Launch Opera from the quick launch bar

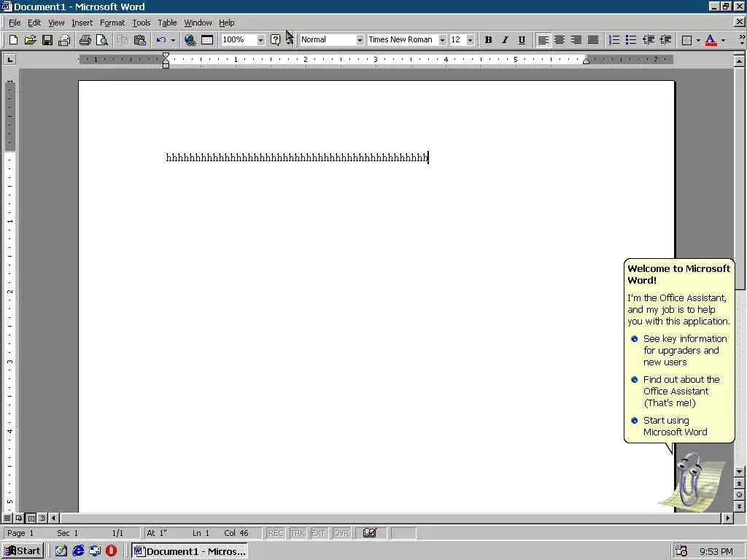click(x=111, y=551)
